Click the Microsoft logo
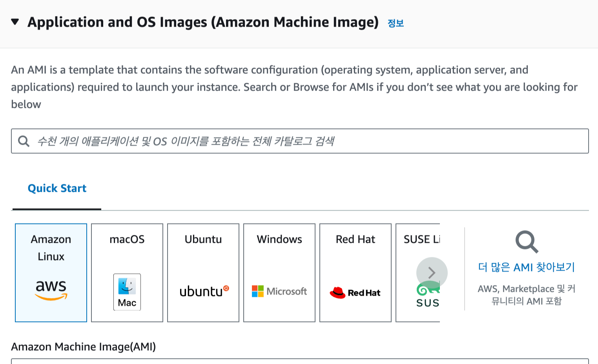This screenshot has height=364, width=598. point(279,291)
